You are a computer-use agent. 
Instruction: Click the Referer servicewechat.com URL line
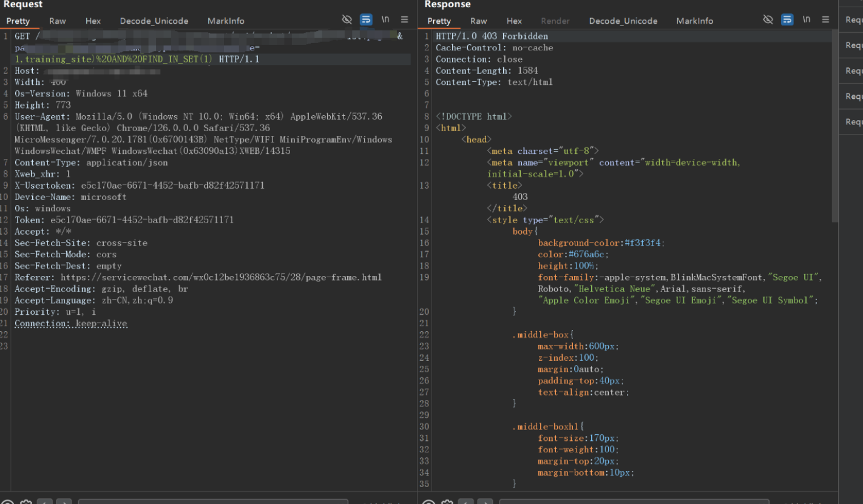pyautogui.click(x=198, y=278)
